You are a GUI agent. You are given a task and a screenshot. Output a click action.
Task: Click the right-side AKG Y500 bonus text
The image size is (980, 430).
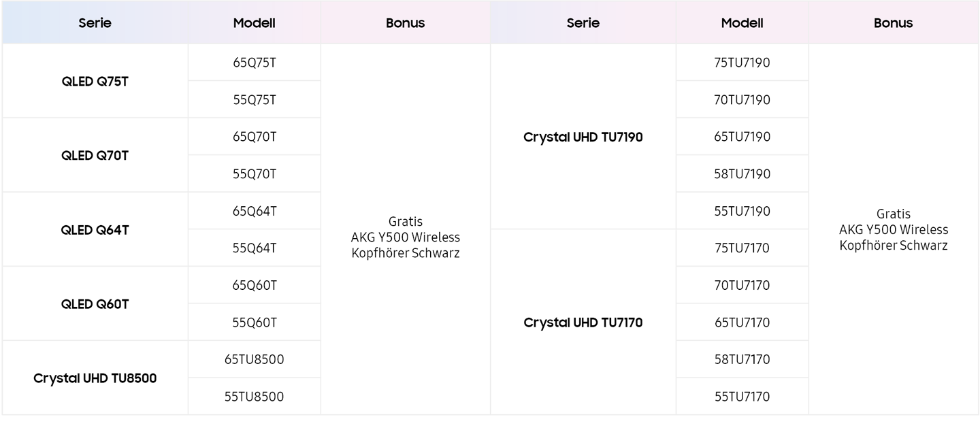coord(894,230)
